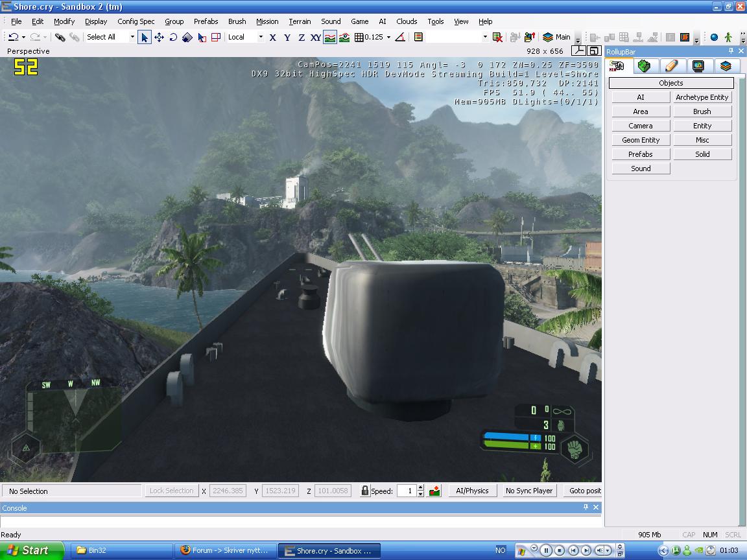Open the Main layer selector

[x=556, y=37]
